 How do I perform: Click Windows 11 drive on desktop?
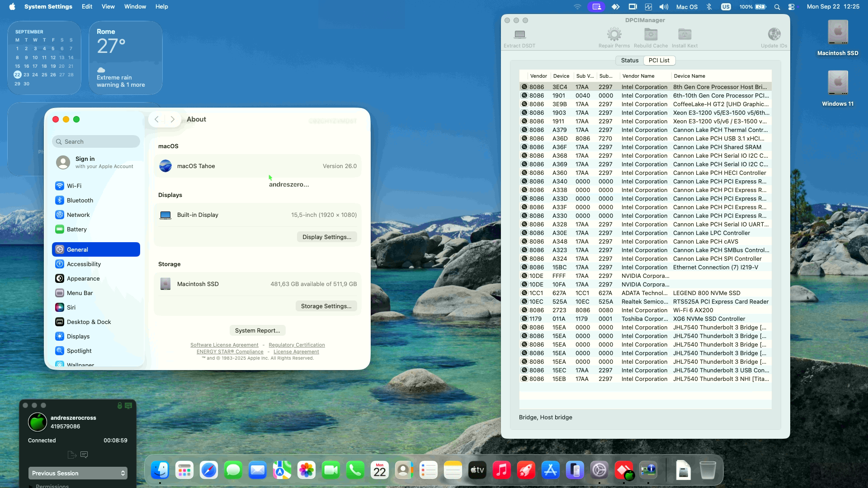(838, 88)
